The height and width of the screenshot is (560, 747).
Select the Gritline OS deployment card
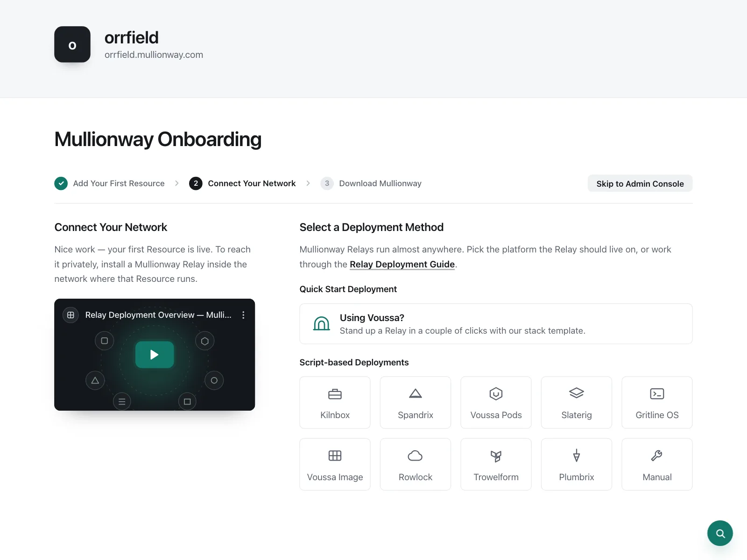coord(657,402)
